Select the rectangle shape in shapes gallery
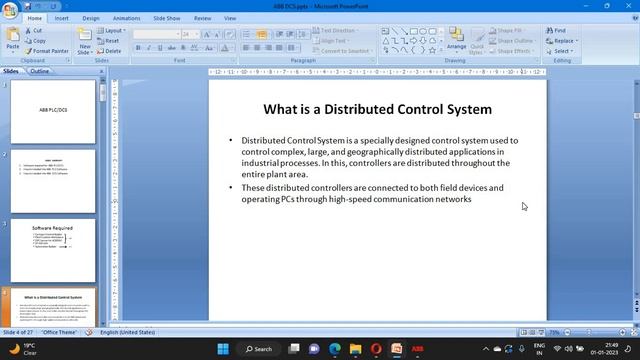 (413, 31)
